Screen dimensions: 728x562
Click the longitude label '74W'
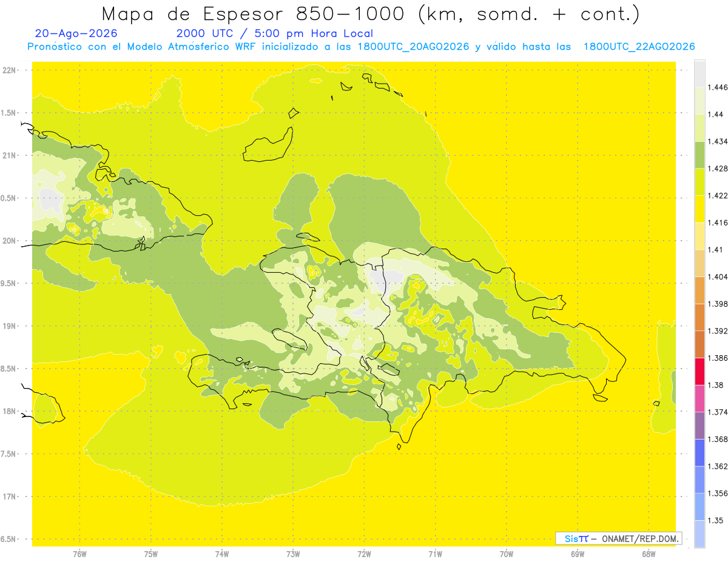point(222,554)
